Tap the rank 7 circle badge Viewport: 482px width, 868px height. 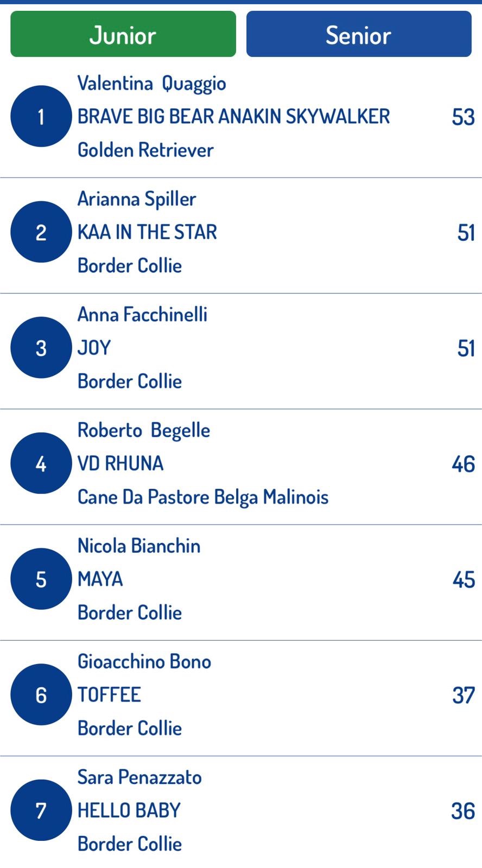[x=41, y=810]
